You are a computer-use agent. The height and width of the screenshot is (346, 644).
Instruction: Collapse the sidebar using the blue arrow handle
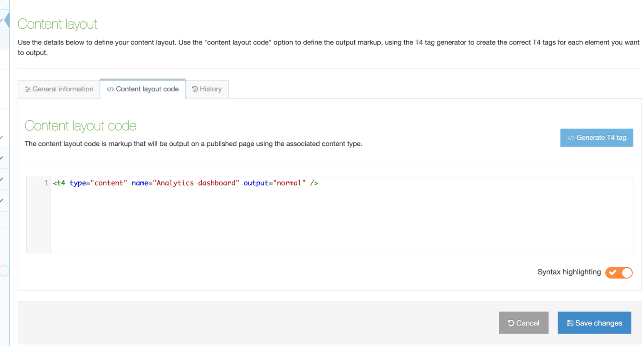pos(6,20)
